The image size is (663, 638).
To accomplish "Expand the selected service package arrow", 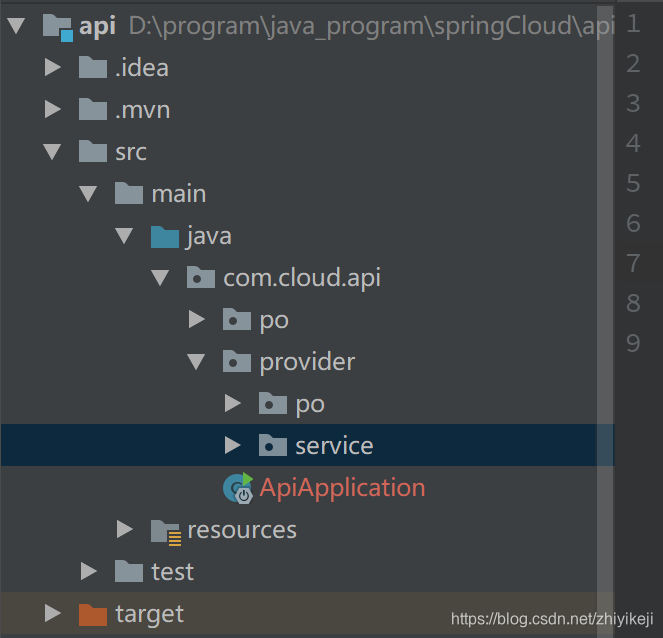I will coord(233,445).
